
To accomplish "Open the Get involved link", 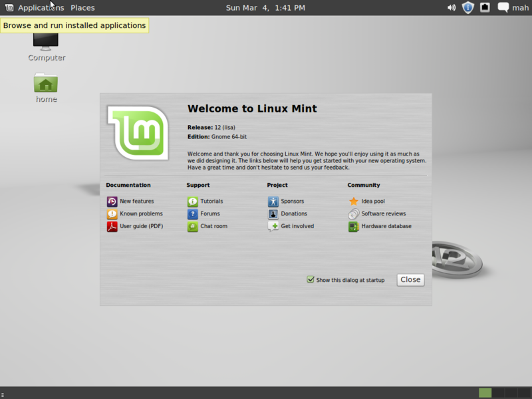I will click(297, 226).
